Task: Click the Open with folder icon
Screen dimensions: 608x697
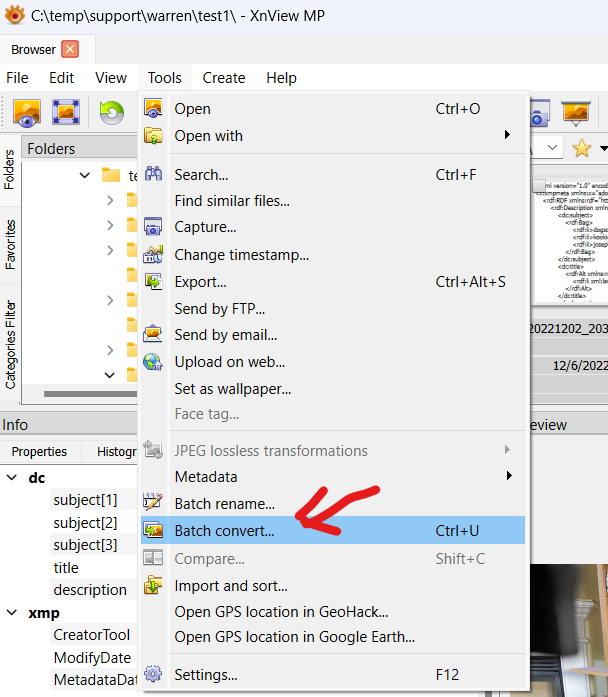Action: (x=153, y=135)
